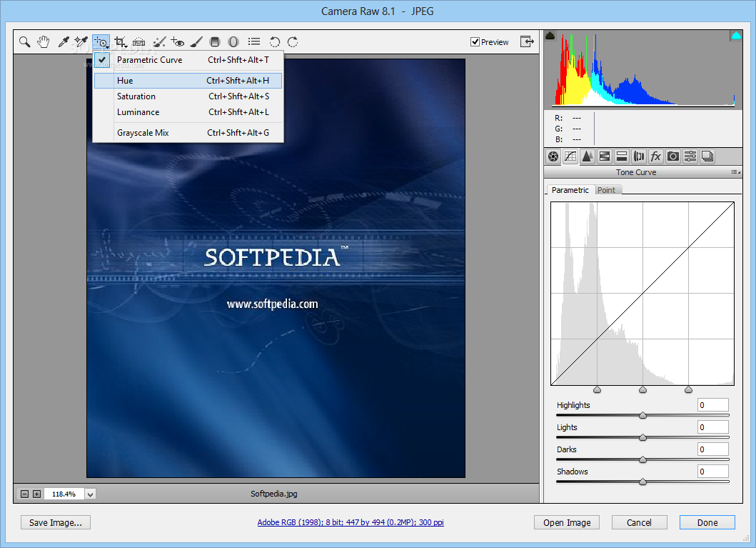Image resolution: width=756 pixels, height=548 pixels.
Task: Pick the White Balance eyedropper tool
Action: click(63, 42)
